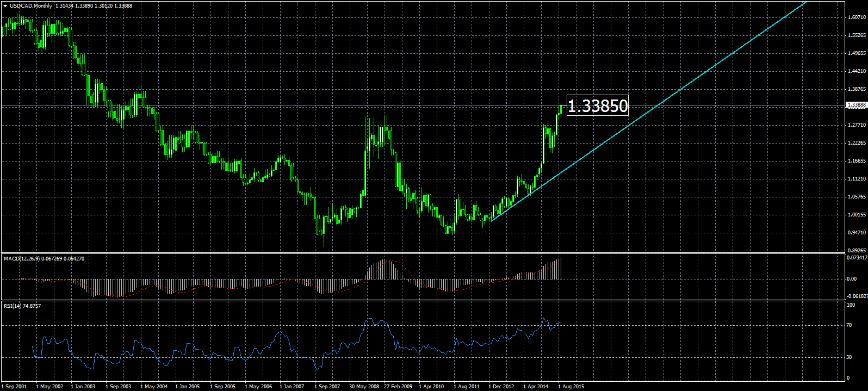This screenshot has height=391, width=868.
Task: Select the 1.33850 price text label
Action: tap(597, 105)
